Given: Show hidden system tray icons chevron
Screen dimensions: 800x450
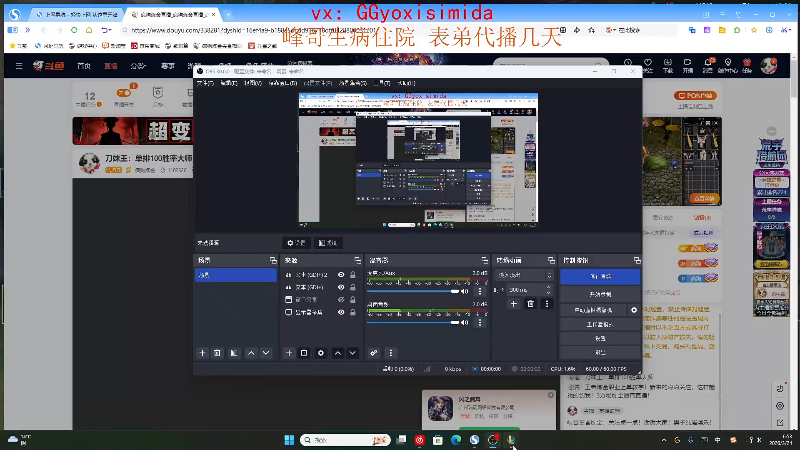Looking at the screenshot, I should click(x=664, y=440).
